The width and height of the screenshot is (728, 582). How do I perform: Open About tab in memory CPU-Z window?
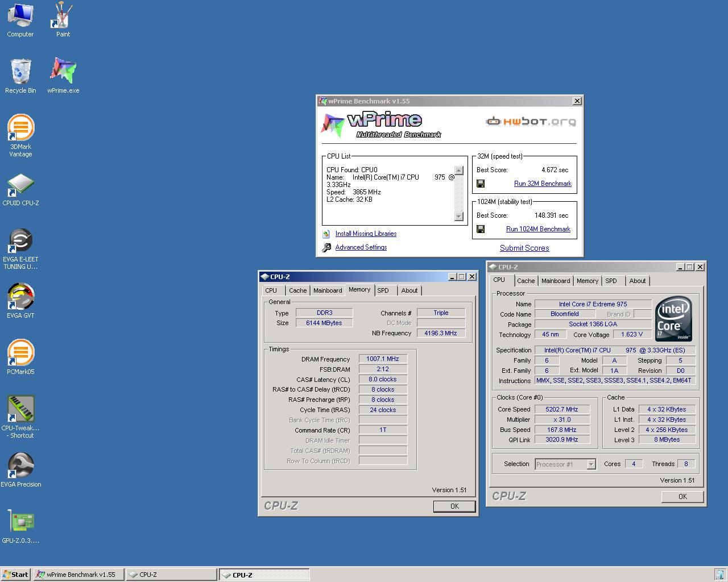pyautogui.click(x=409, y=290)
